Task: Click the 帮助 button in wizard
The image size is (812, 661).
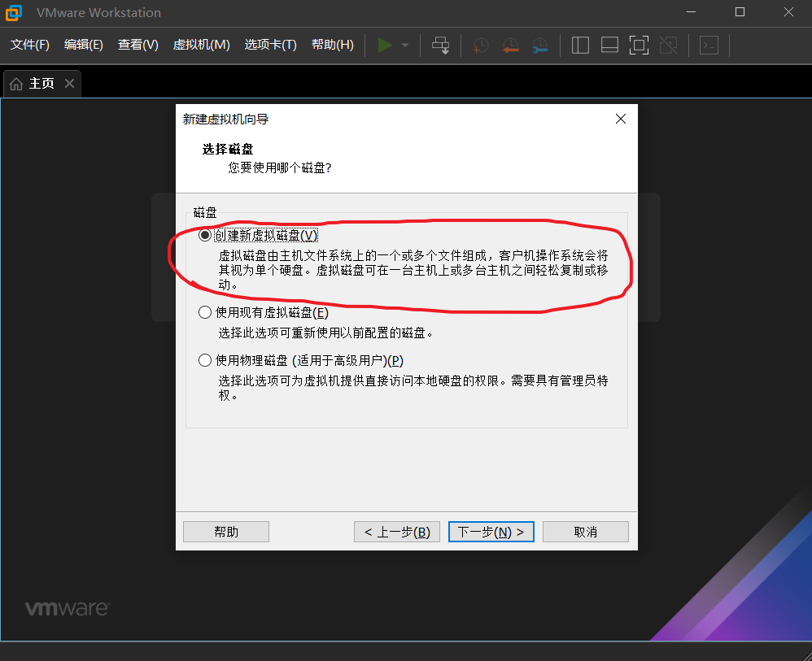Action: coord(226,532)
